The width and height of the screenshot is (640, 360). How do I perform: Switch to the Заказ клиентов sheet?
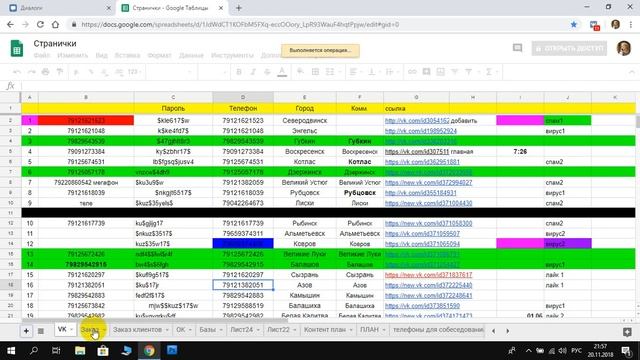click(x=137, y=329)
